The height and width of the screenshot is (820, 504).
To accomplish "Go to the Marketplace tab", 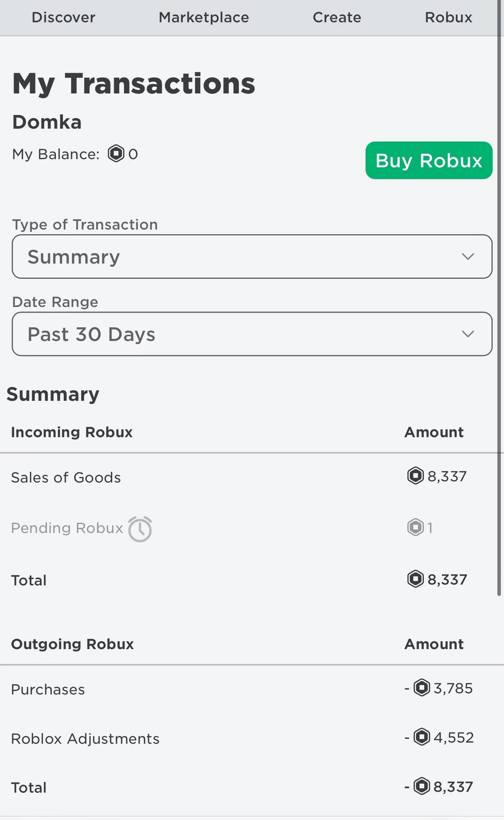I will coord(203,18).
